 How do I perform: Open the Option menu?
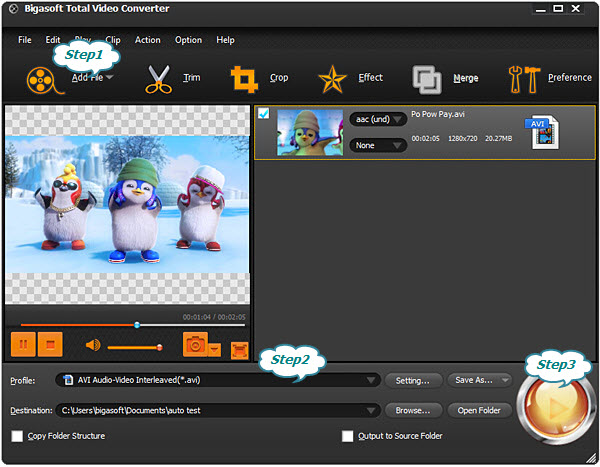coord(188,40)
